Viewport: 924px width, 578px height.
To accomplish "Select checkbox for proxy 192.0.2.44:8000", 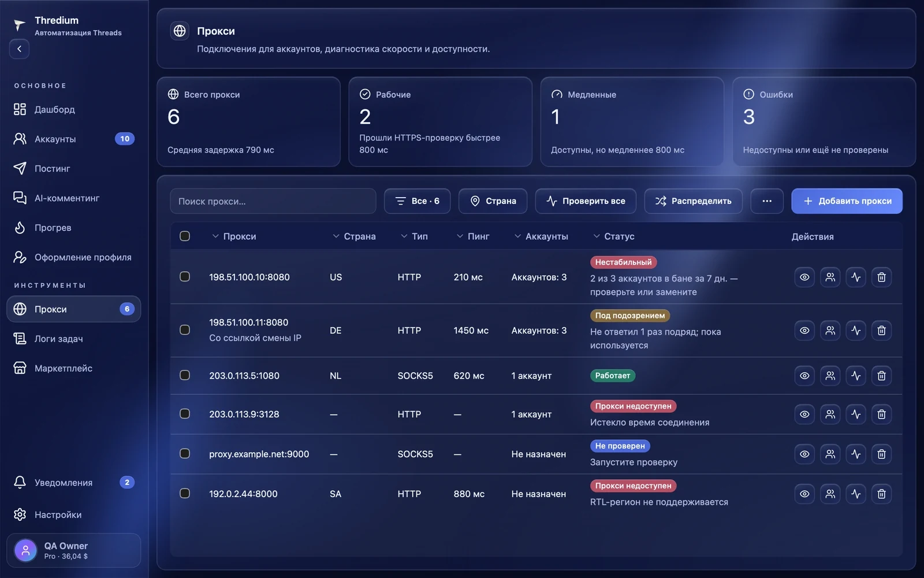I will point(185,494).
